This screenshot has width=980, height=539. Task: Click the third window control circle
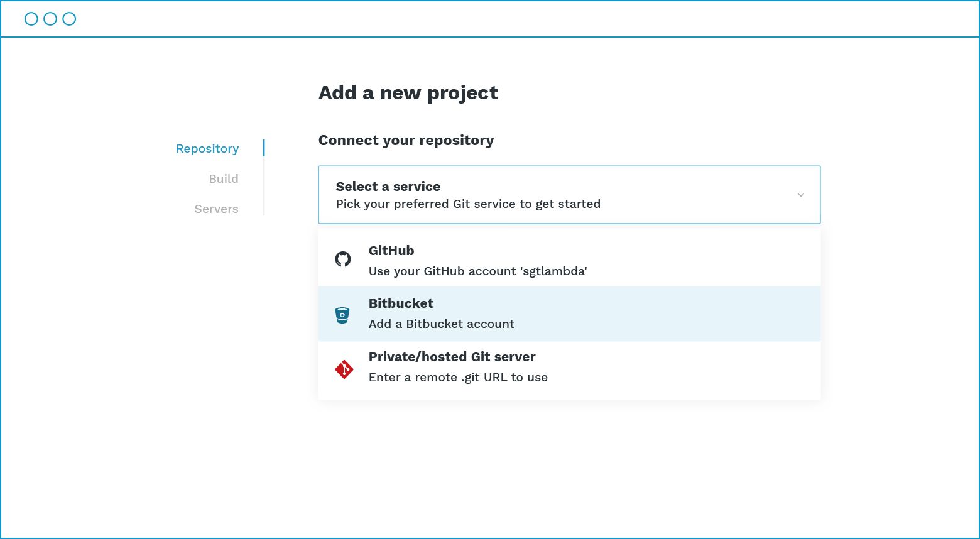click(69, 19)
